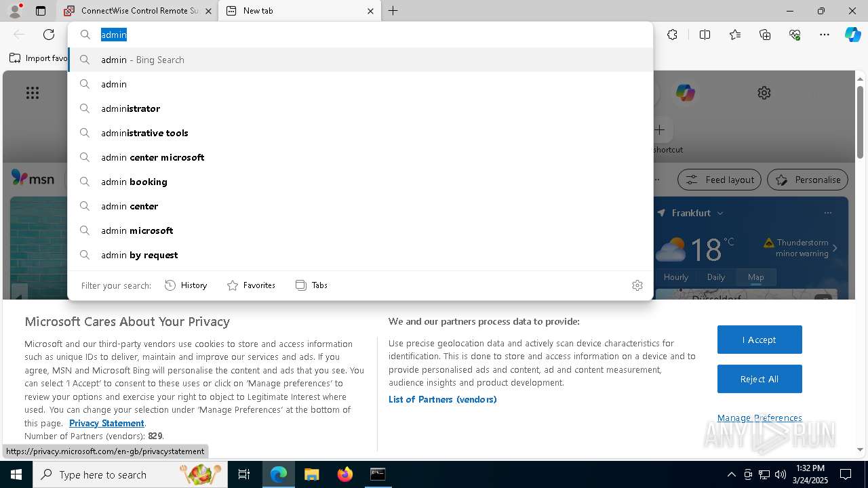The width and height of the screenshot is (868, 488).
Task: Open the notifications center icon
Action: pos(846,474)
